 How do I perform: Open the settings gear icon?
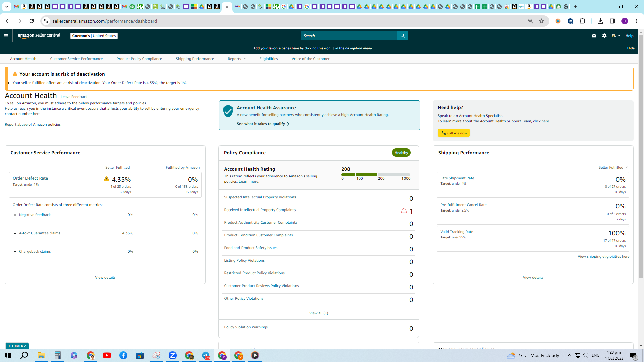[x=604, y=36]
